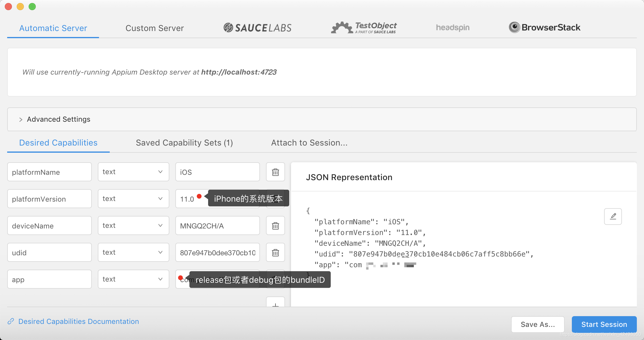Delete the platformName capability row

click(x=275, y=172)
